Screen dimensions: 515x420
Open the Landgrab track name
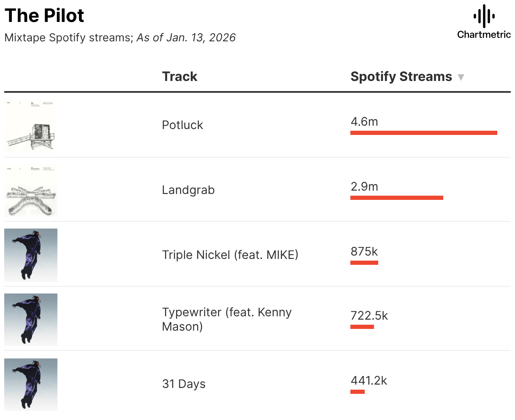click(x=188, y=190)
